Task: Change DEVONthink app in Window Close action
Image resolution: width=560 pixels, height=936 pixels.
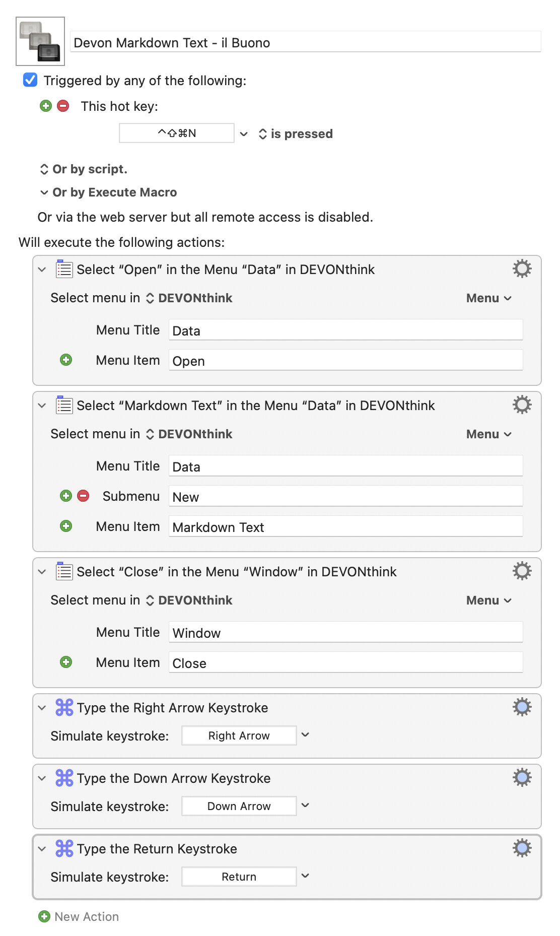Action: click(x=189, y=600)
